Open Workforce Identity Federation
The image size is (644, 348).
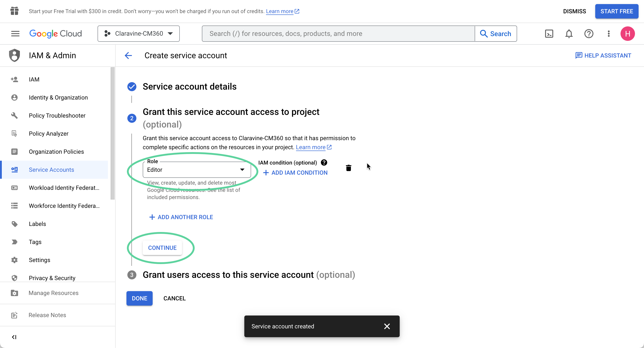coord(54,206)
